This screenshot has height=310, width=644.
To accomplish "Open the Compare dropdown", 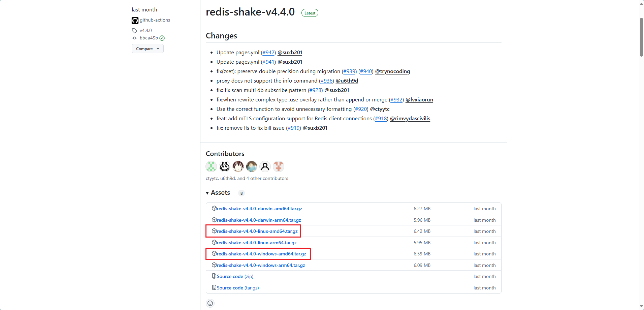I will tap(148, 49).
